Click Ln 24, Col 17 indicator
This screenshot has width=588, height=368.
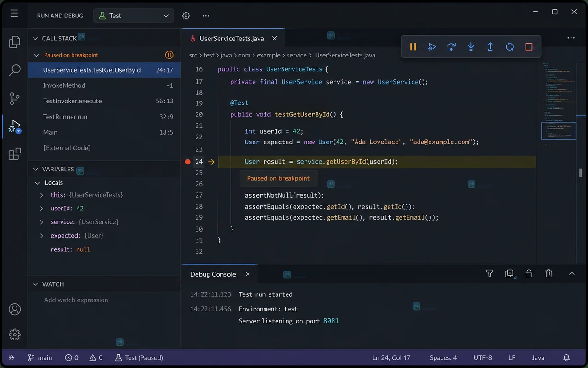tap(391, 357)
